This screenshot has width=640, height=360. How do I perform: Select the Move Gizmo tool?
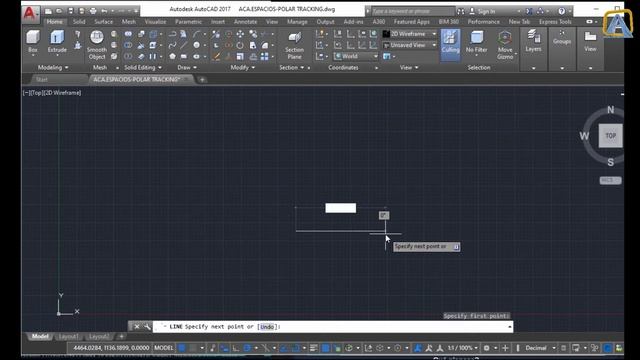[505, 45]
